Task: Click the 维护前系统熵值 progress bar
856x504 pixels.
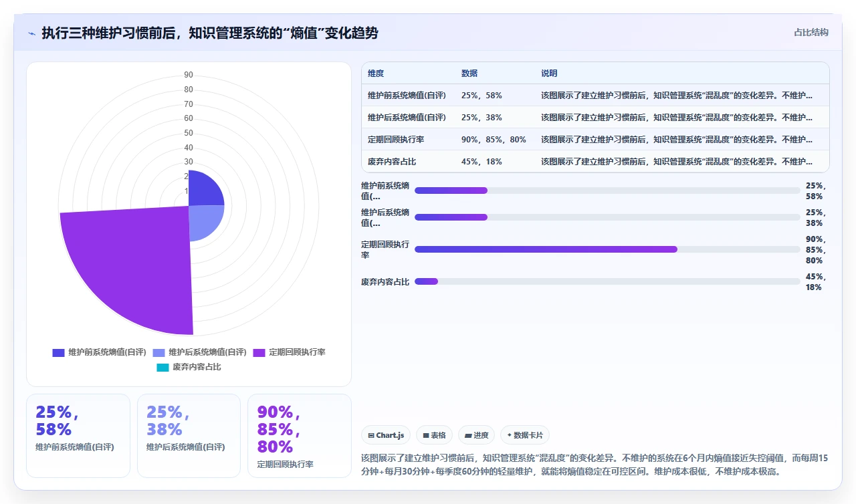Action: pos(607,191)
